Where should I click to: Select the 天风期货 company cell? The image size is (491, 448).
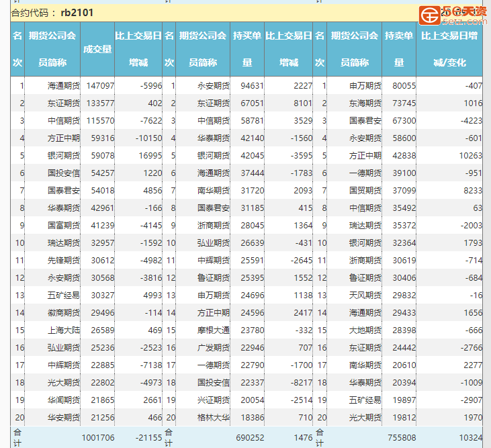pos(365,295)
